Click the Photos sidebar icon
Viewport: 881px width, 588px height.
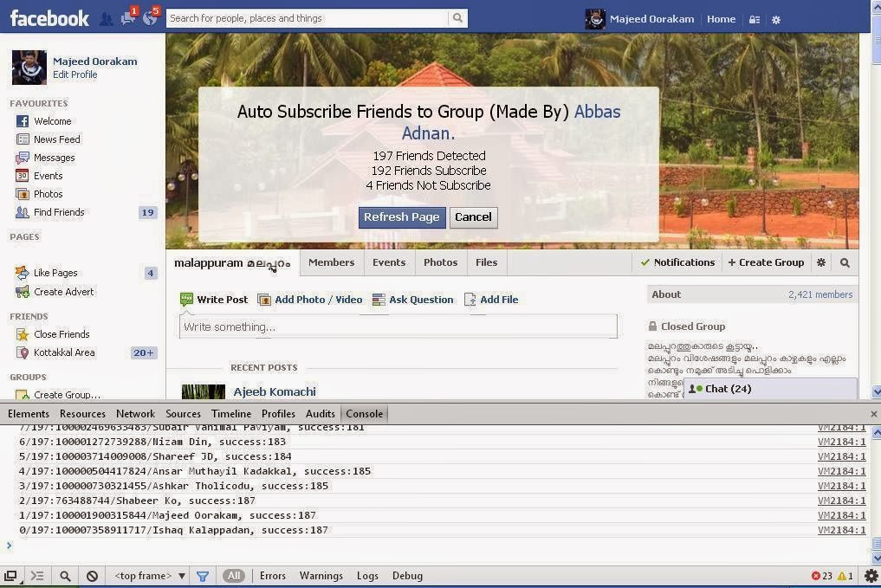[x=23, y=194]
